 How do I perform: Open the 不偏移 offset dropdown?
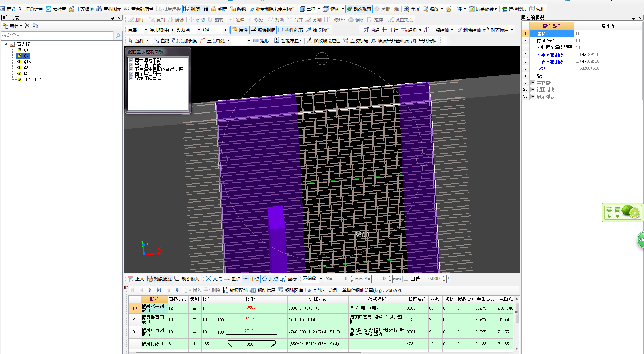(x=312, y=279)
